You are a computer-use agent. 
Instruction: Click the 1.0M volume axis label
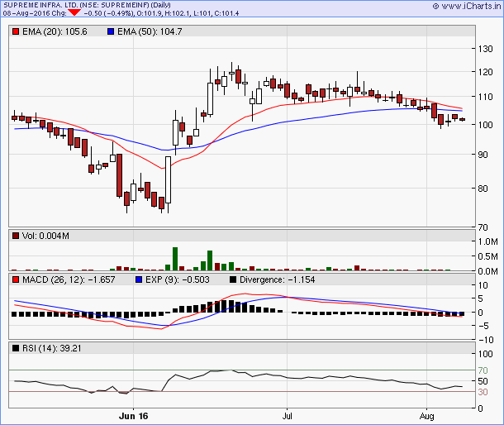(x=488, y=241)
